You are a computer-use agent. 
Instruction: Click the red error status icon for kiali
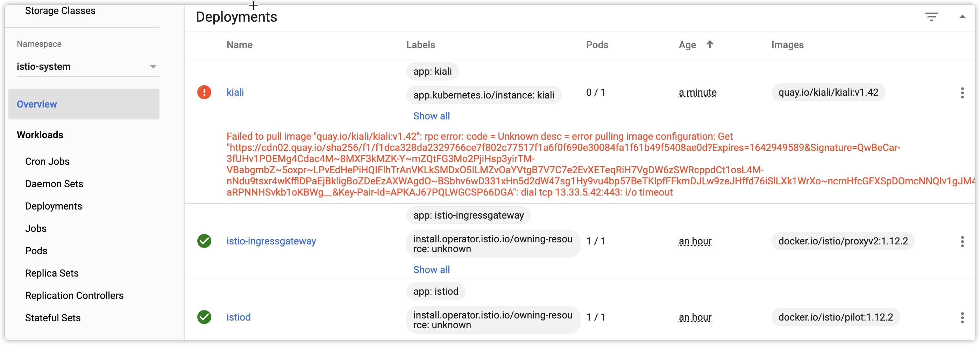coord(204,92)
